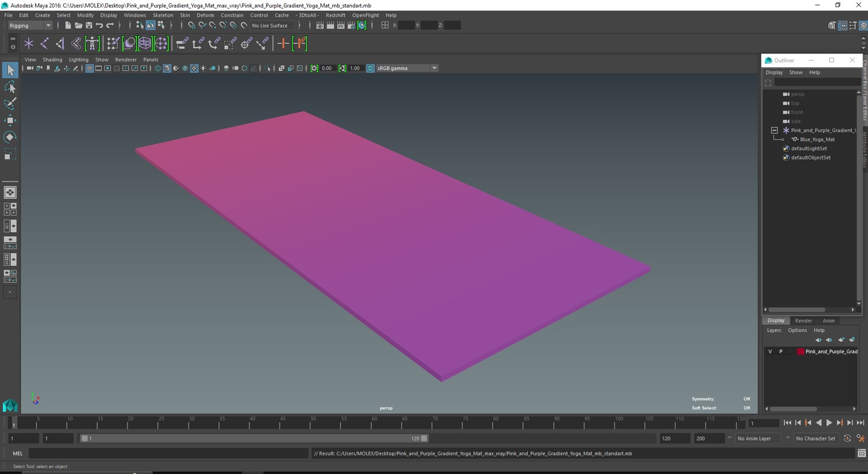
Task: Play the animation backwards
Action: (x=819, y=423)
